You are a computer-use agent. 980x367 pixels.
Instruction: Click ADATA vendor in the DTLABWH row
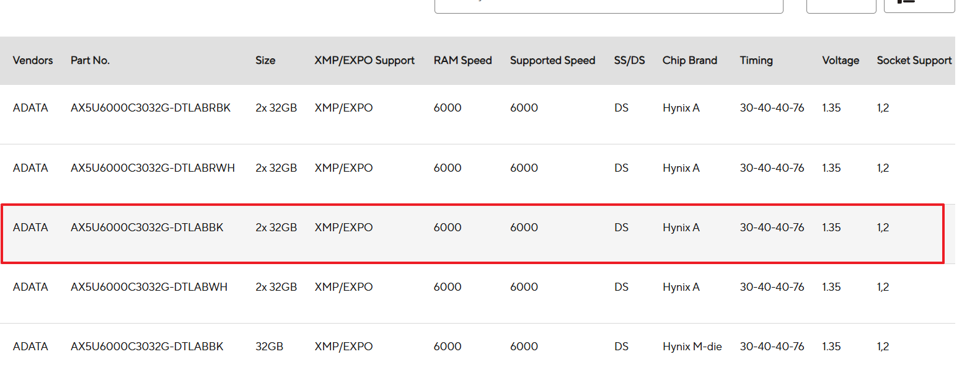[x=30, y=287]
